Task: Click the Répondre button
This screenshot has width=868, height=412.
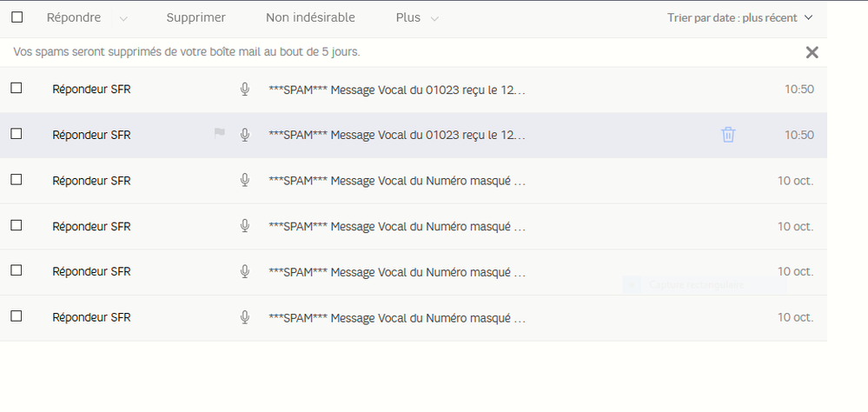Action: [73, 18]
